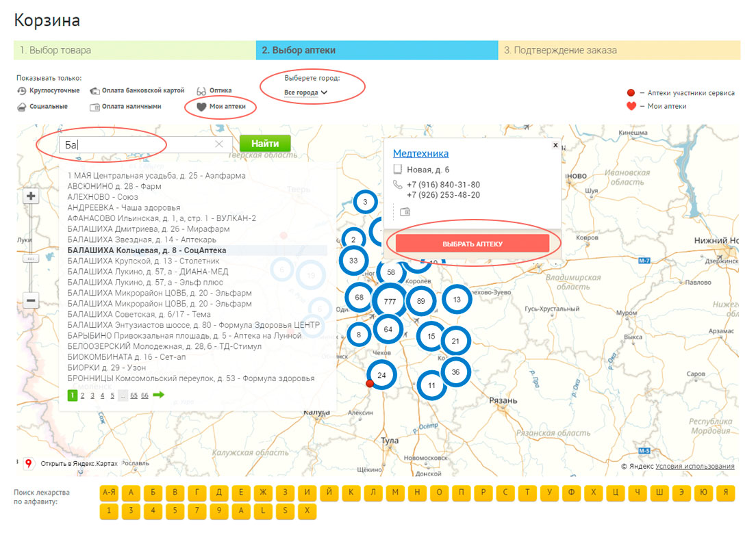The height and width of the screenshot is (533, 756).
Task: Open the map cluster labeled 777
Action: pos(390,302)
